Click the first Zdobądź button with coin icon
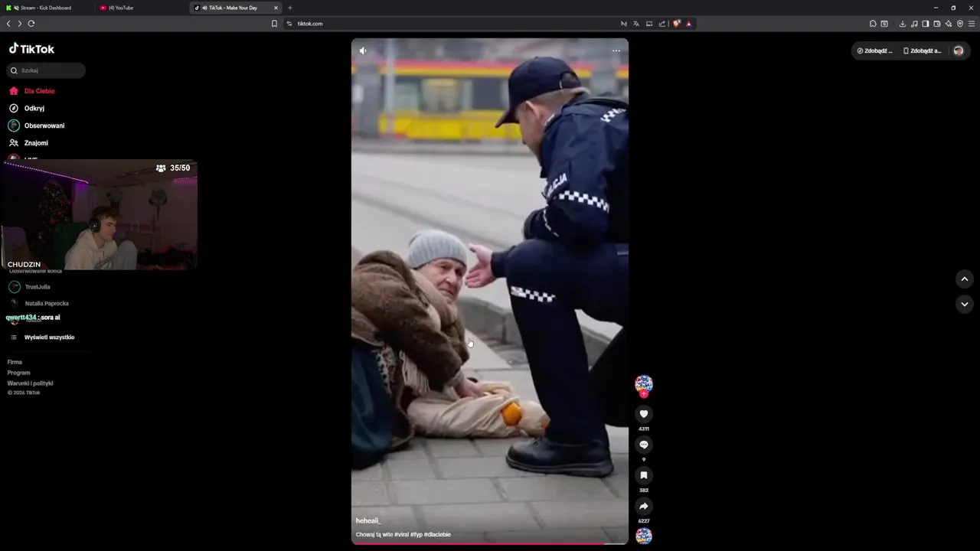This screenshot has height=551, width=980. pyautogui.click(x=875, y=51)
